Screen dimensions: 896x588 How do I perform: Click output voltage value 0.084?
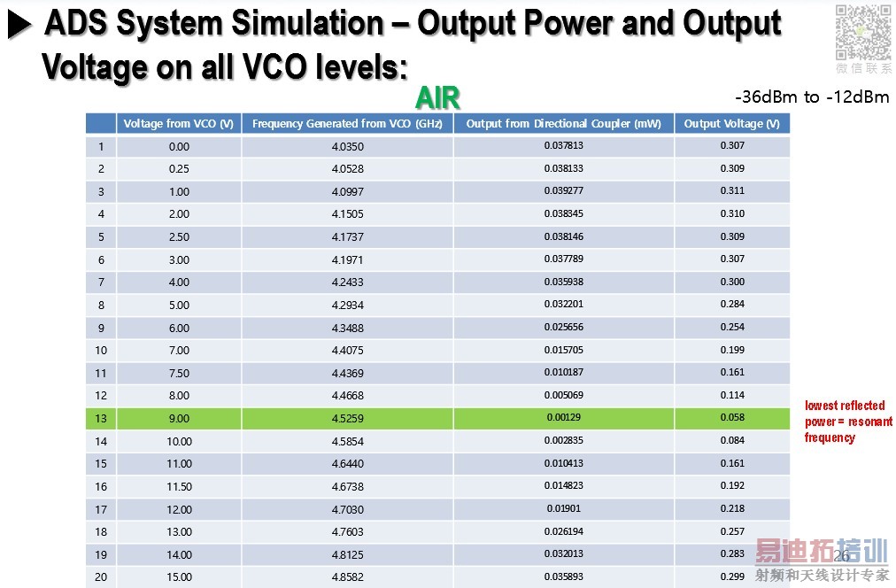pyautogui.click(x=732, y=440)
